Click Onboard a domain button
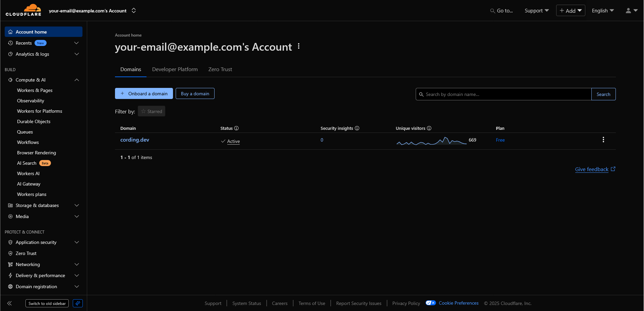Image resolution: width=644 pixels, height=311 pixels. pos(144,94)
